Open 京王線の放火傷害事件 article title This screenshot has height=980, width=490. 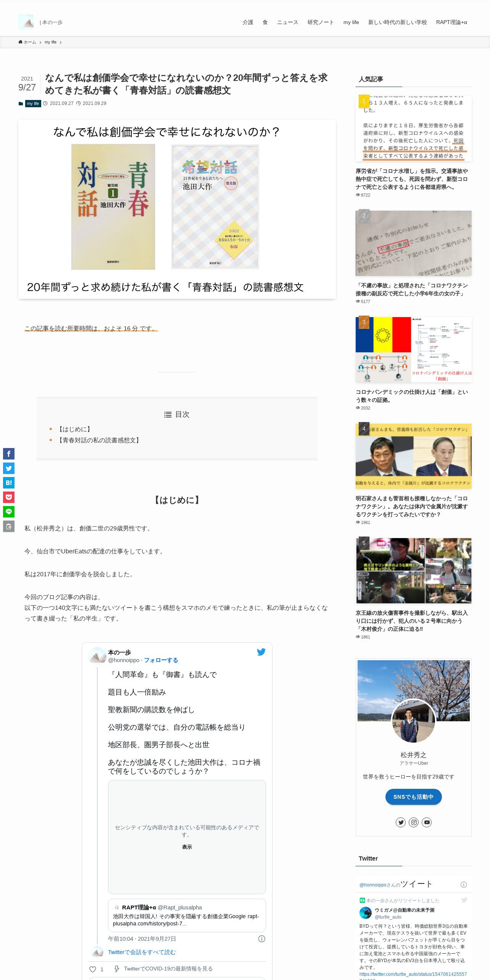click(412, 621)
